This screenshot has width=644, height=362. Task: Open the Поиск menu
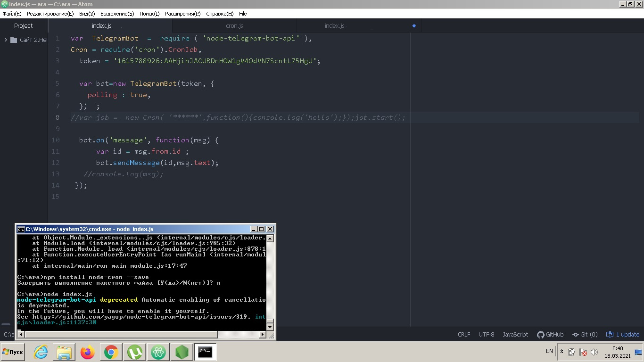pyautogui.click(x=149, y=14)
